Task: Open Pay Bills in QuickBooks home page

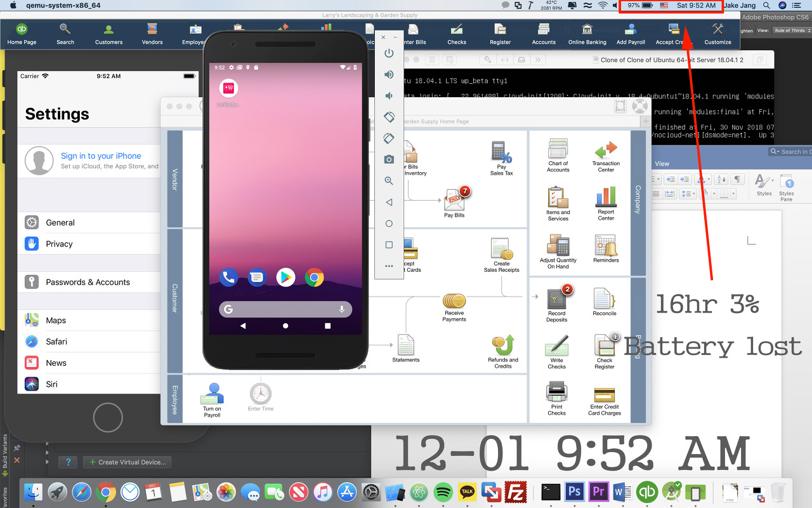Action: 455,203
